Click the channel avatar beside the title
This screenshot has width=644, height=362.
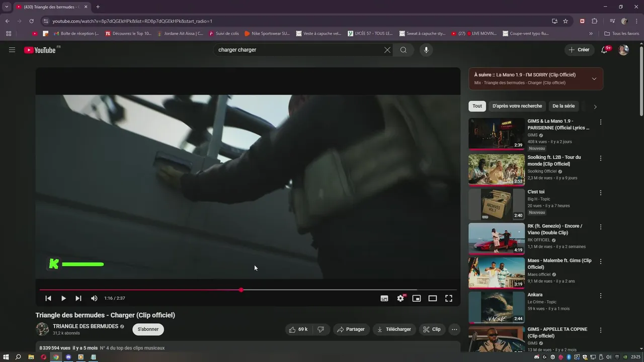[x=42, y=329]
